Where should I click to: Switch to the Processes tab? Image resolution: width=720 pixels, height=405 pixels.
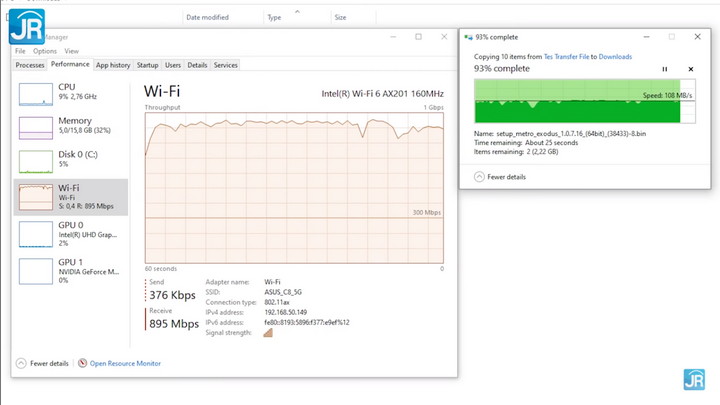point(30,65)
